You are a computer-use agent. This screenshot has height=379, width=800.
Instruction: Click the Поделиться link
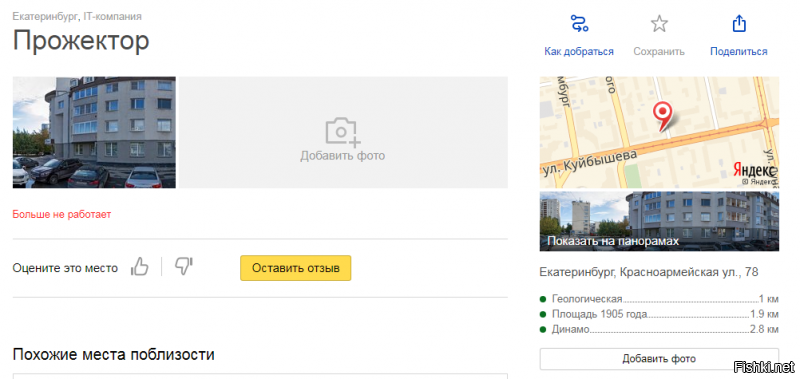point(739,52)
